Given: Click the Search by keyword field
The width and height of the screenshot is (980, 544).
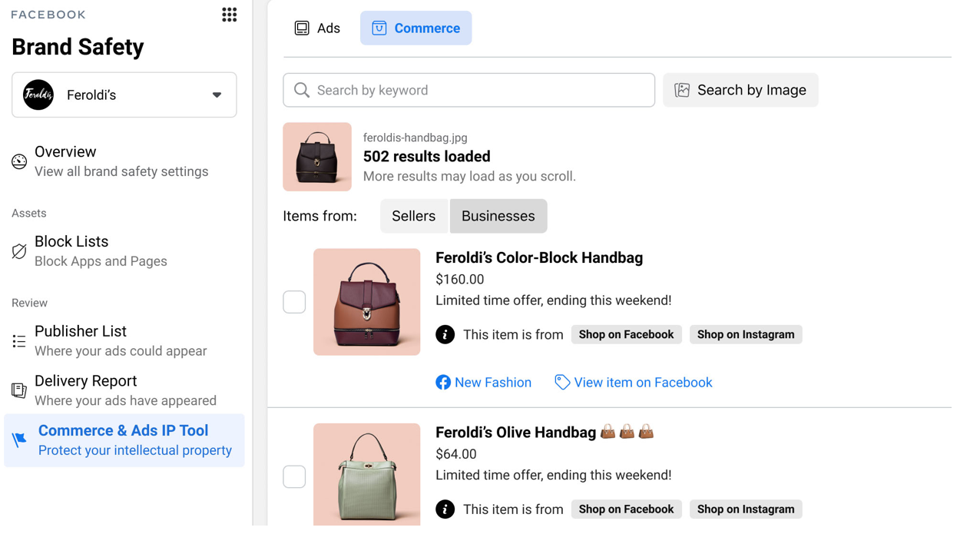Looking at the screenshot, I should tap(468, 90).
